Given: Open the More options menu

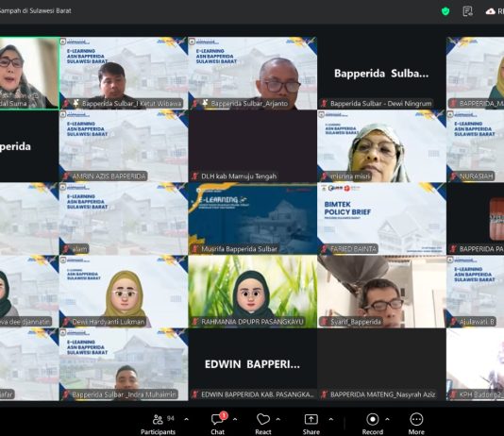Looking at the screenshot, I should (x=416, y=424).
